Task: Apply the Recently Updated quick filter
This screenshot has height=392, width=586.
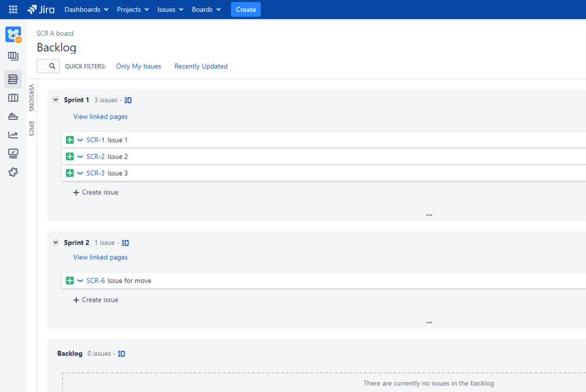Action: click(x=201, y=66)
